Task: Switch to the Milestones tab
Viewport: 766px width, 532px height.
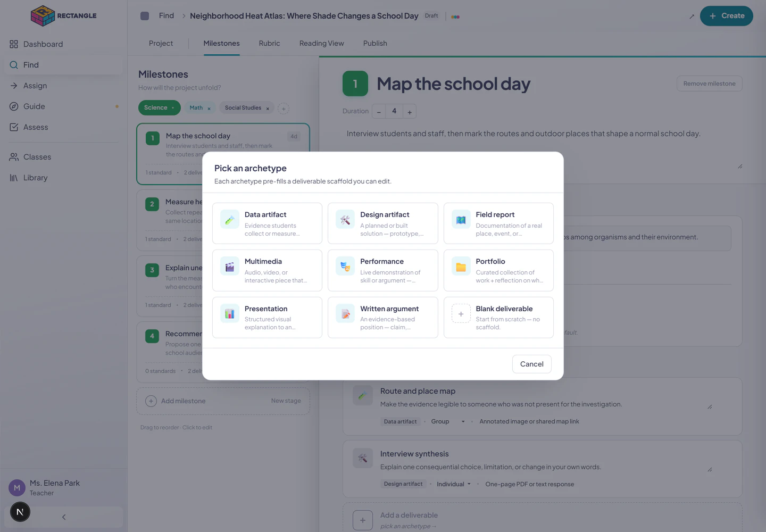Action: 221,43
